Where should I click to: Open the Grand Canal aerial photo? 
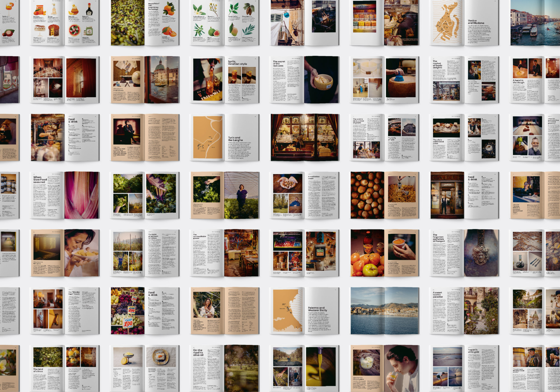point(535,23)
